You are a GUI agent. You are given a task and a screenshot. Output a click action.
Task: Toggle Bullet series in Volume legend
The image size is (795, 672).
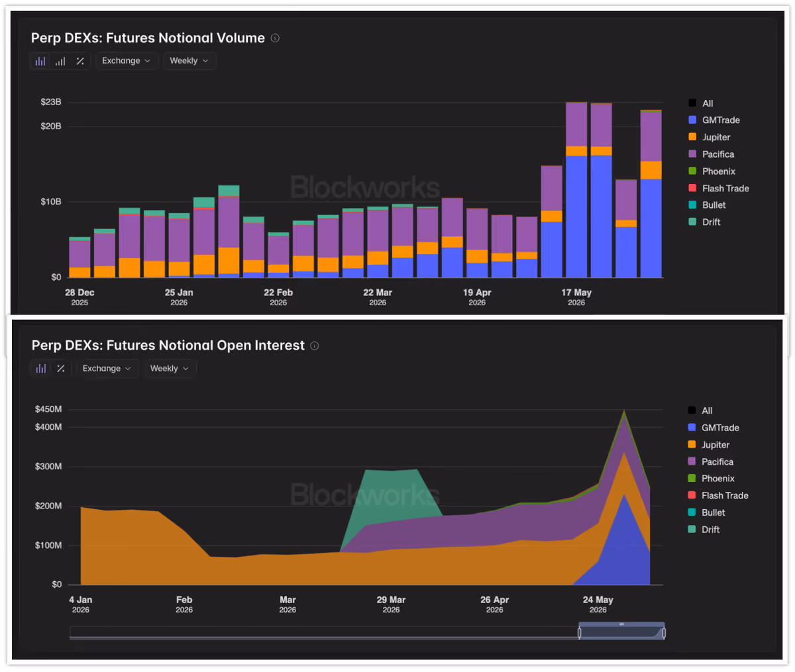point(707,205)
